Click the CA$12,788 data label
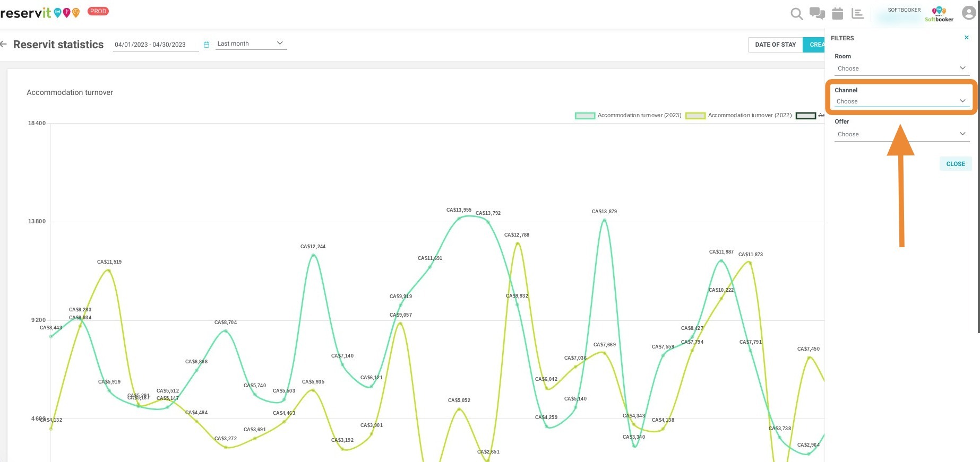Screen dimensions: 980x462 coord(517,235)
